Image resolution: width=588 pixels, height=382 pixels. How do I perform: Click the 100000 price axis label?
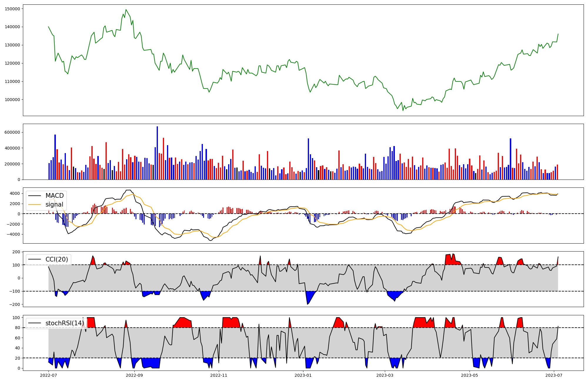(x=13, y=100)
